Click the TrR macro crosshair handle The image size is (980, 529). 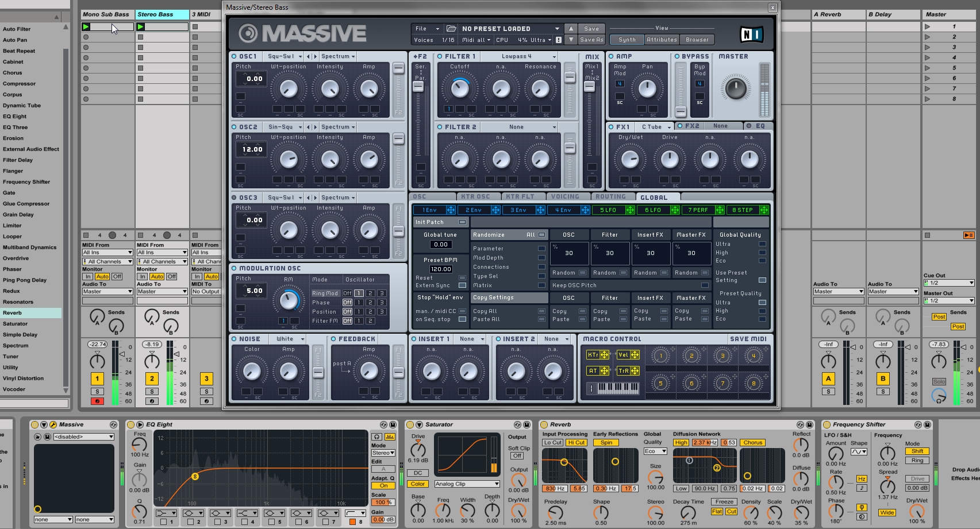[x=635, y=371]
